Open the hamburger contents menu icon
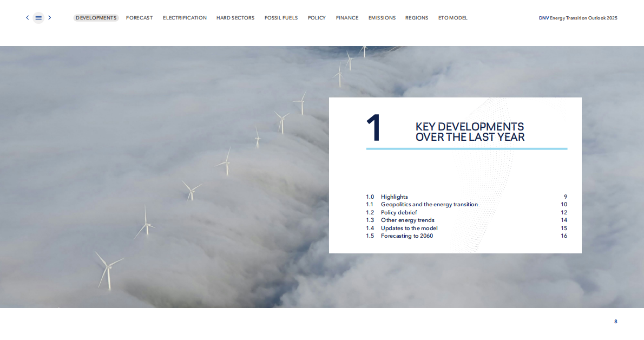Screen dimensions: 644x340 pos(38,18)
